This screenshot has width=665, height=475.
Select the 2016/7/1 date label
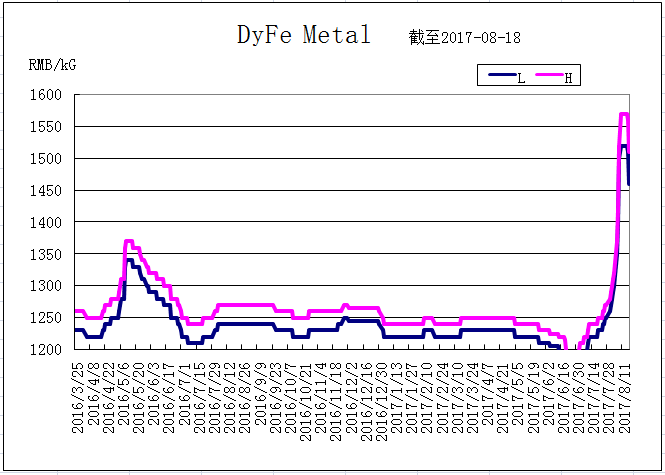click(184, 394)
